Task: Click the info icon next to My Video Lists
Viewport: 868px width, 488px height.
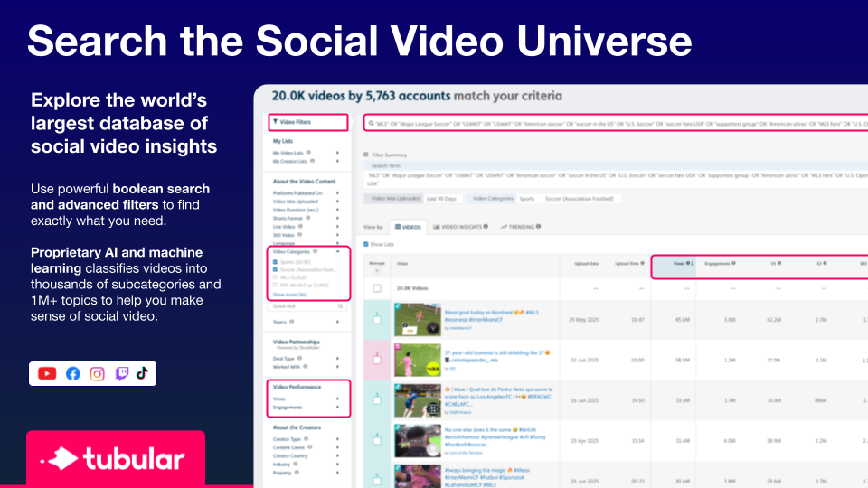Action: [308, 153]
